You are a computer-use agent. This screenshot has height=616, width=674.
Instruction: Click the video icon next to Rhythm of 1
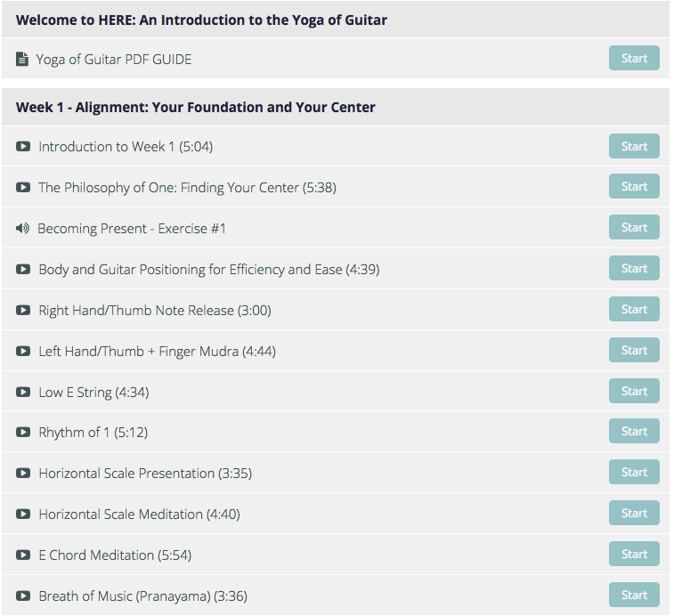(23, 432)
